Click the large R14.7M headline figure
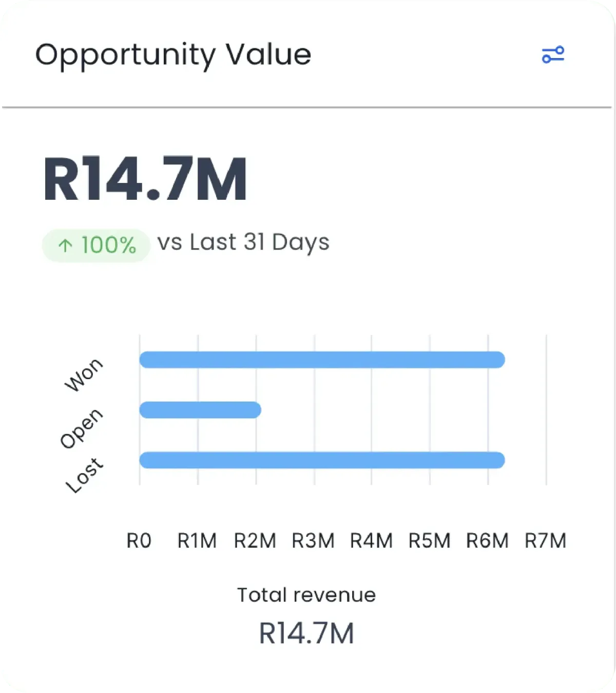 pos(145,179)
